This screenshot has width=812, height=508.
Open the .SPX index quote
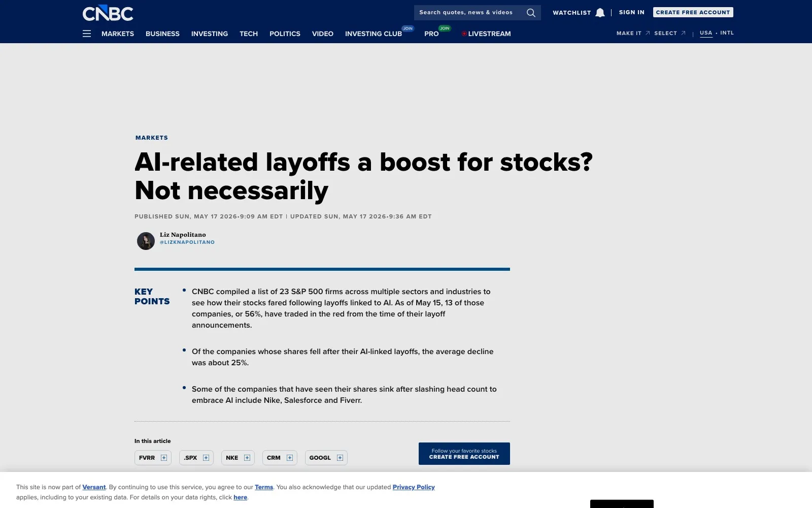click(x=190, y=458)
